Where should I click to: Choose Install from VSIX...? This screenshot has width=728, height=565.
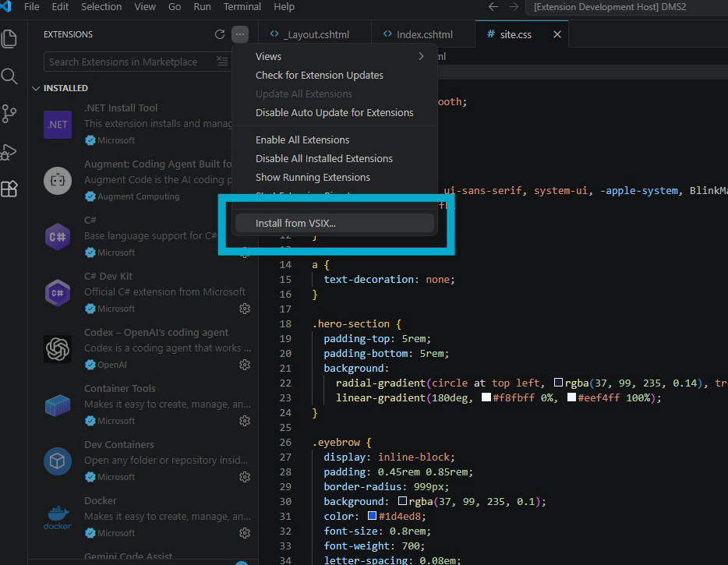[x=334, y=224]
